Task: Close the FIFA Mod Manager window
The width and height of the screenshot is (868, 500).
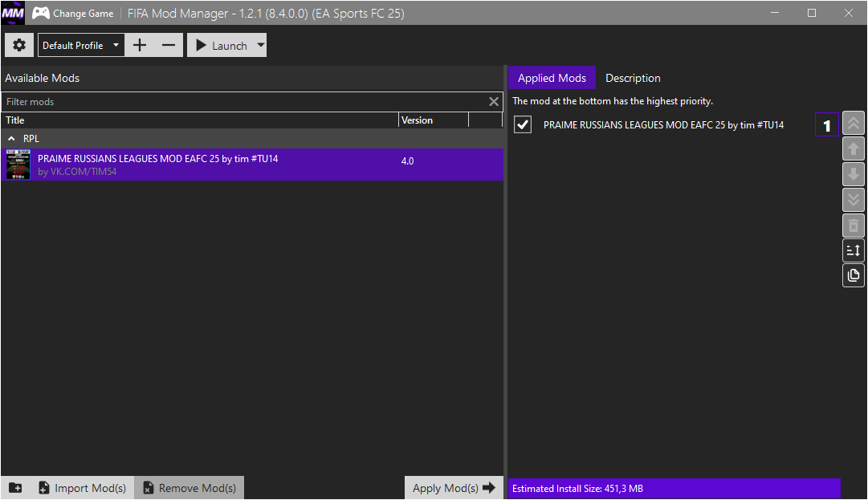Action: (849, 13)
